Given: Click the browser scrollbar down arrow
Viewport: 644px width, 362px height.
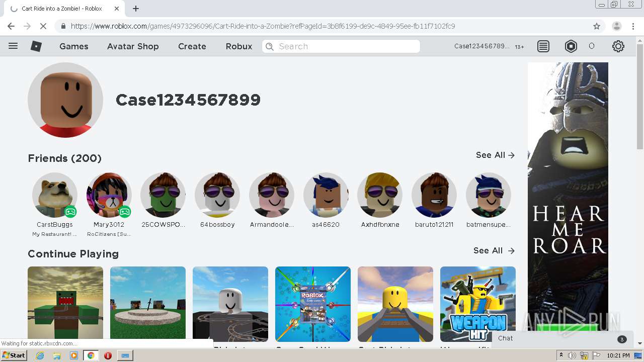Looking at the screenshot, I should coord(640,343).
